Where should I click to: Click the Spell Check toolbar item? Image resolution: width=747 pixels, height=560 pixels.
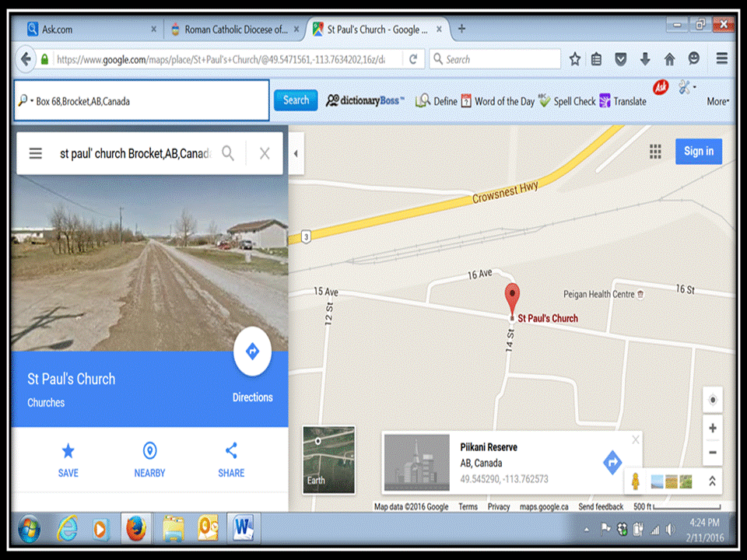tap(567, 101)
